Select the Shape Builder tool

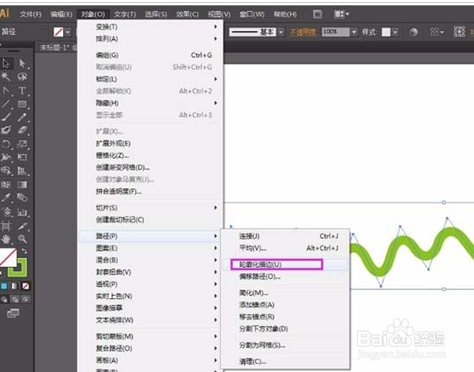(x=6, y=171)
